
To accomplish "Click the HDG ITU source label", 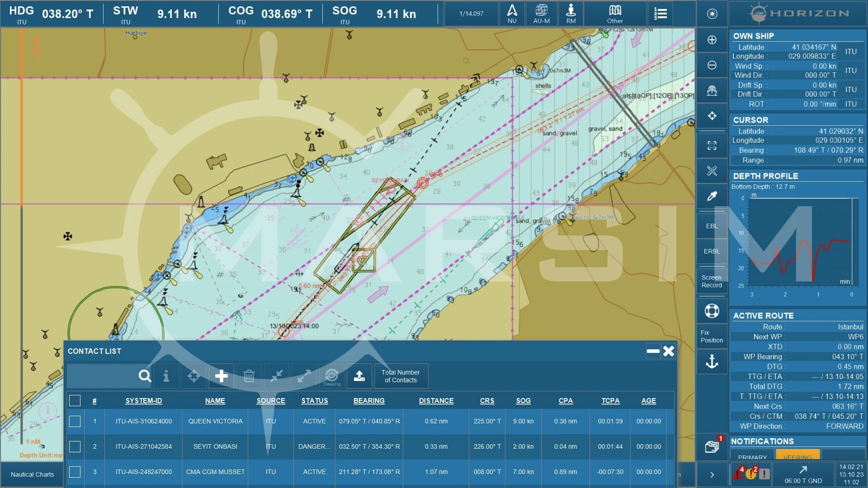I will [21, 22].
